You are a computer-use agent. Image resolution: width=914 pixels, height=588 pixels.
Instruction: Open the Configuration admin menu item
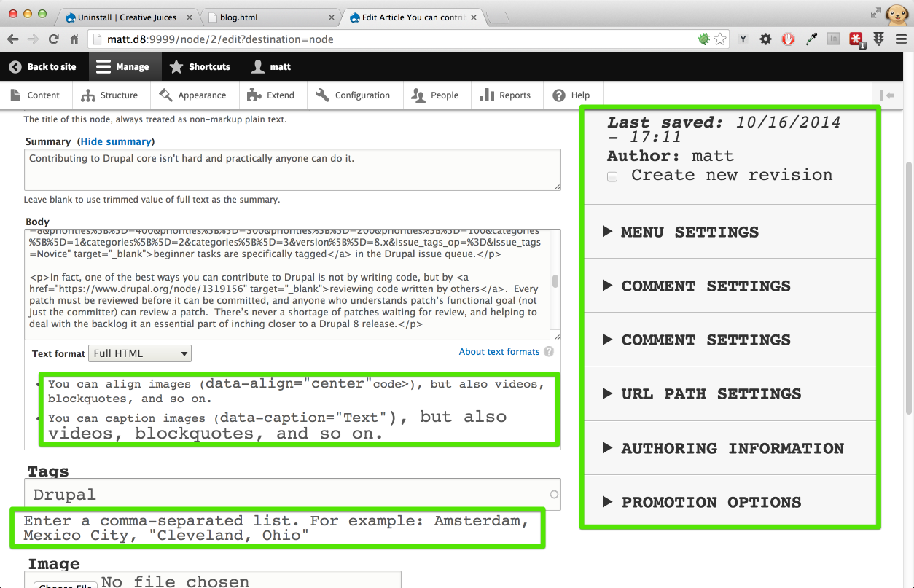(354, 95)
